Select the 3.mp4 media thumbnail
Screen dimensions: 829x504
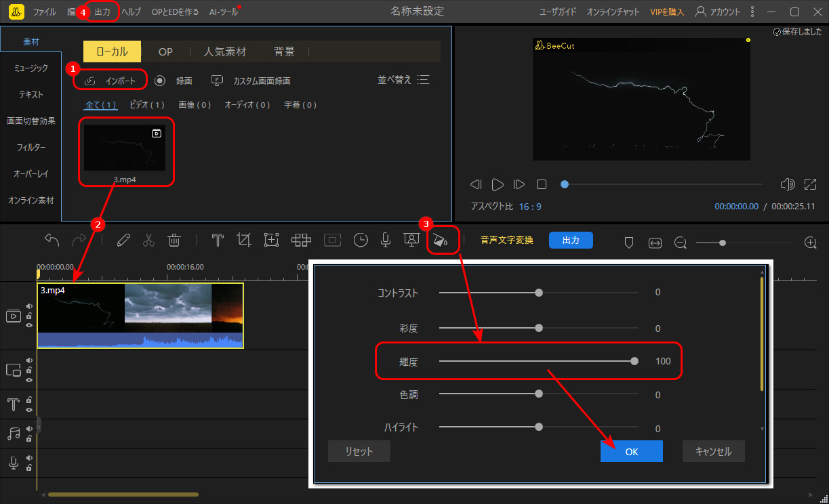[125, 148]
